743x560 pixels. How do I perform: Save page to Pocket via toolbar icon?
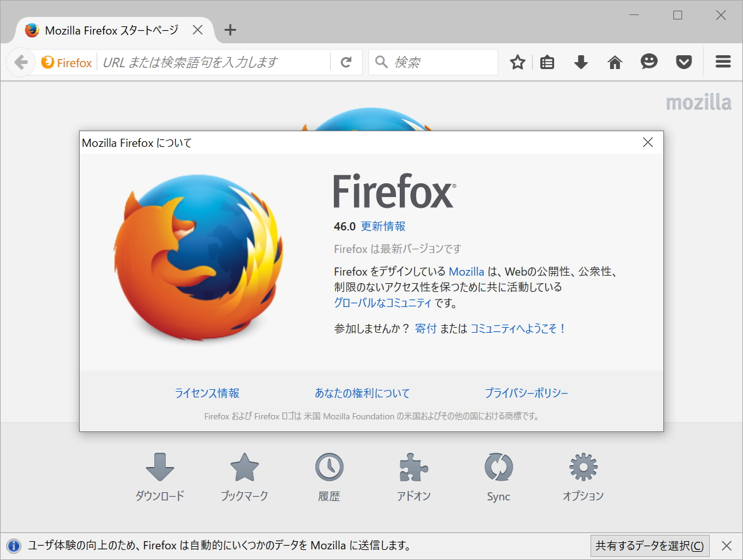[683, 62]
